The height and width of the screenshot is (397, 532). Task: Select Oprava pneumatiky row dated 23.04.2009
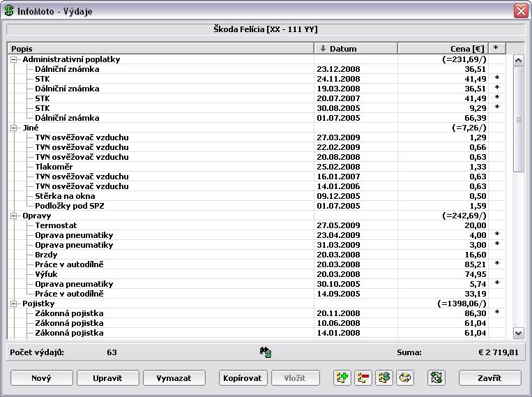(257, 235)
